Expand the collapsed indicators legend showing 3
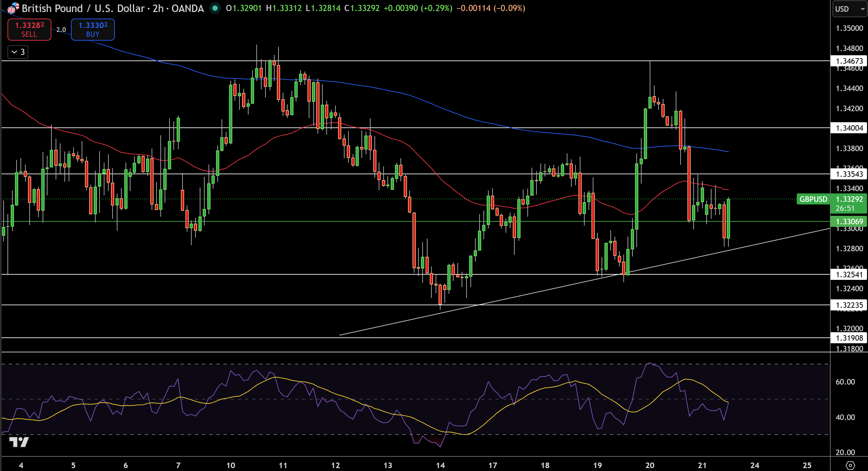The height and width of the screenshot is (471, 868). [18, 52]
